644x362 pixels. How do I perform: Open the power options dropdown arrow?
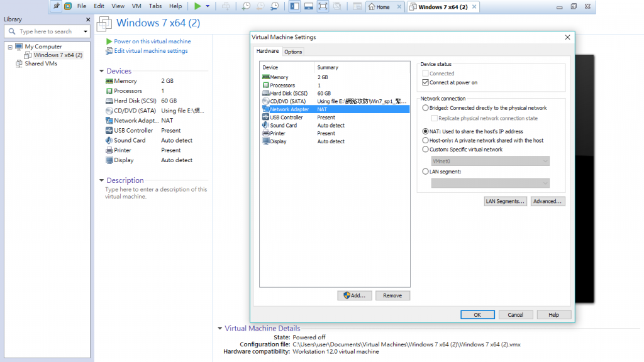[208, 6]
